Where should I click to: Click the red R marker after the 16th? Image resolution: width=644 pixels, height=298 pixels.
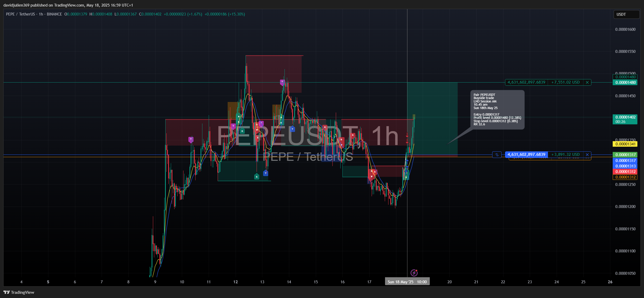click(x=353, y=135)
